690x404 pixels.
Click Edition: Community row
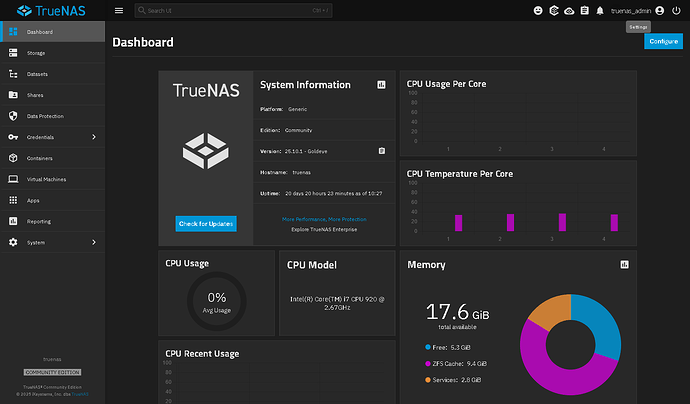(x=324, y=130)
